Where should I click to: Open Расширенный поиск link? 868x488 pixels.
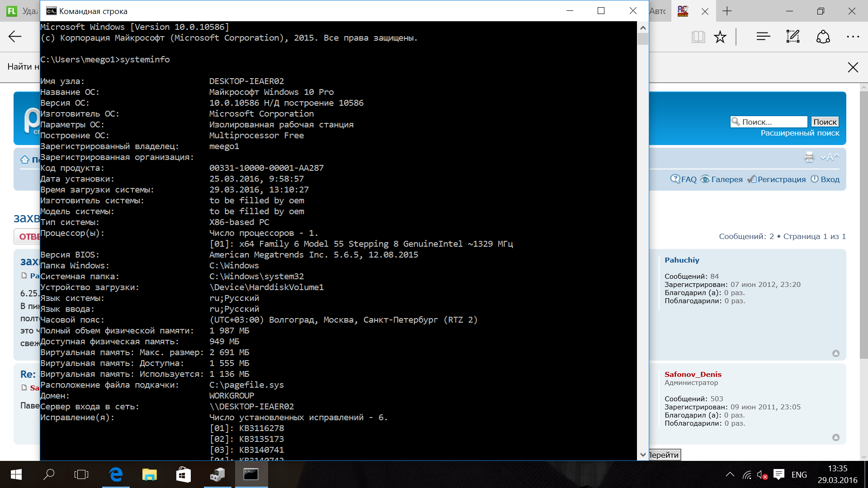[x=800, y=133]
